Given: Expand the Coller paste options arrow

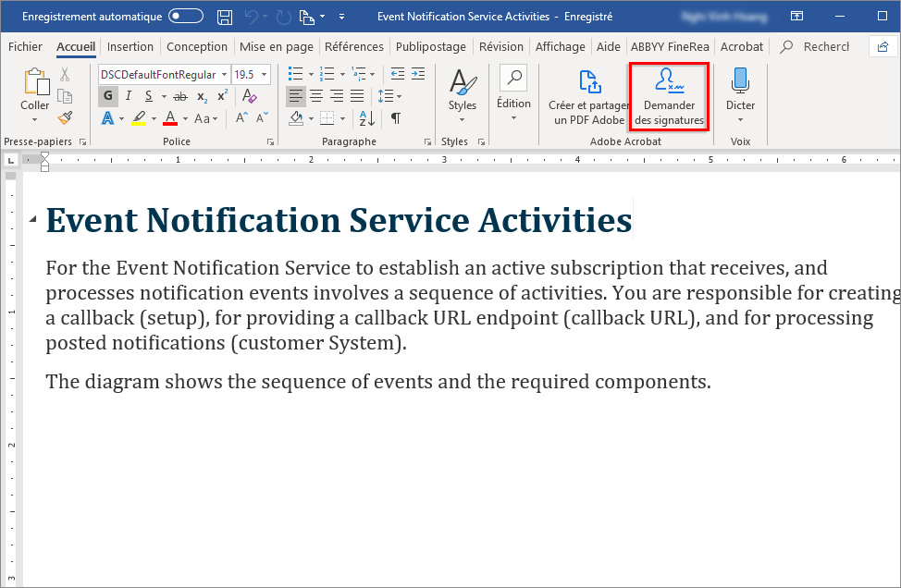Looking at the screenshot, I should tap(34, 119).
